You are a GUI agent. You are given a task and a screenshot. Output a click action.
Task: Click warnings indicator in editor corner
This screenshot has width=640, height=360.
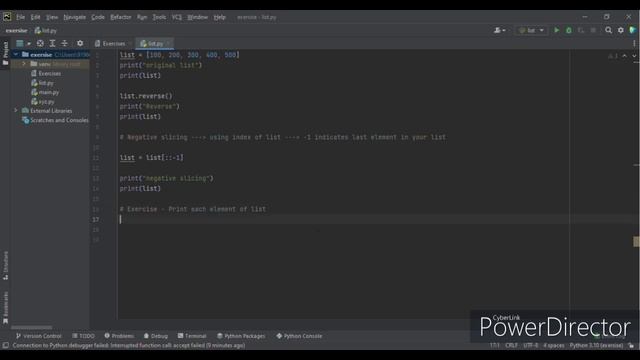613,56
